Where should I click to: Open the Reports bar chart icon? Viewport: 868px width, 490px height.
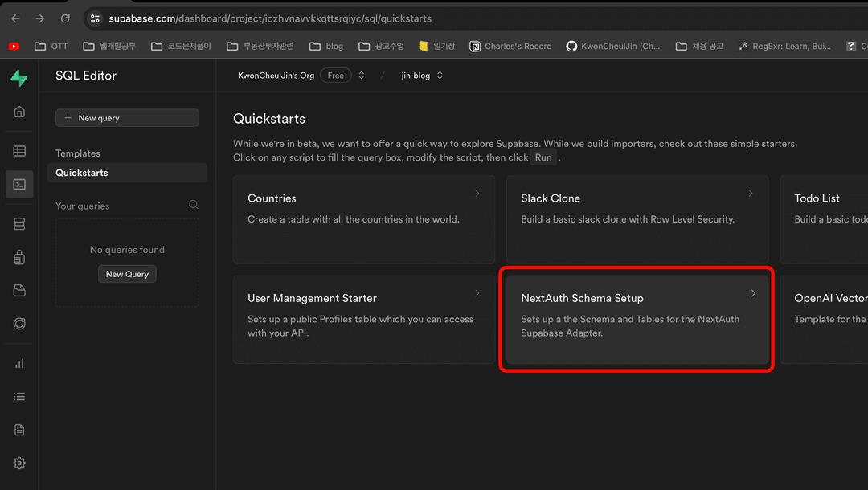(19, 363)
